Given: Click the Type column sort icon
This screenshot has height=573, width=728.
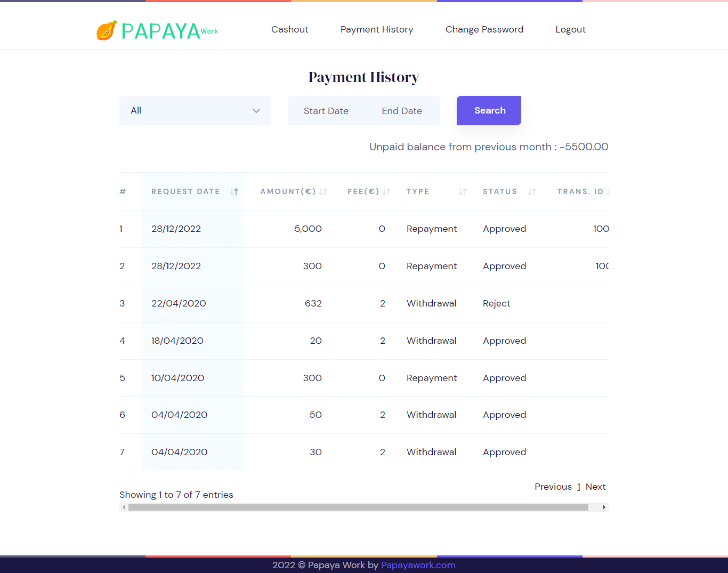Looking at the screenshot, I should (462, 191).
